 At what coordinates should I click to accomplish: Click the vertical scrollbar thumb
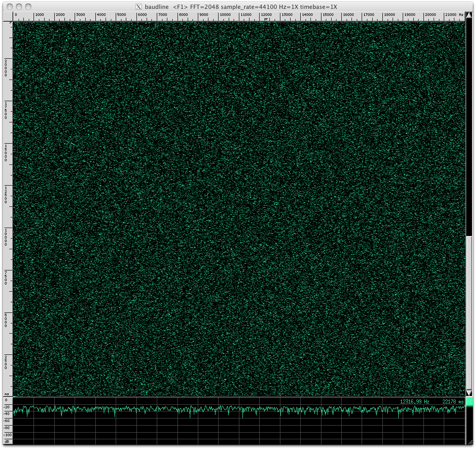point(469,312)
